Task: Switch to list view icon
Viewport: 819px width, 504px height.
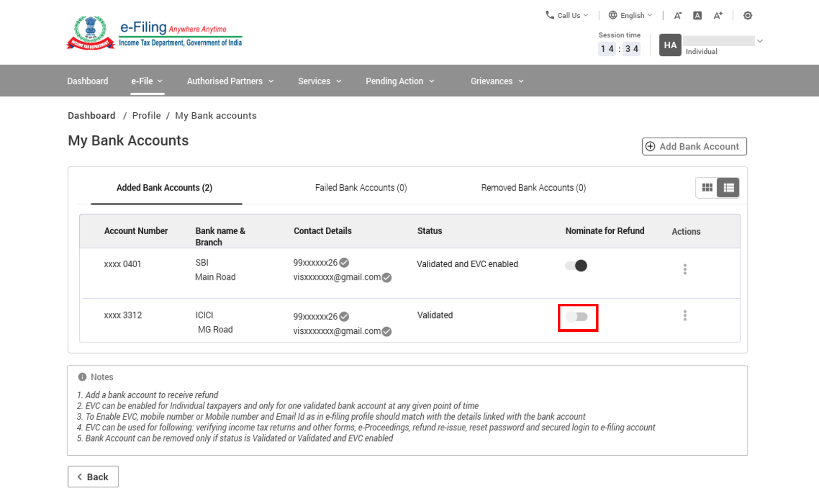Action: 729,187
